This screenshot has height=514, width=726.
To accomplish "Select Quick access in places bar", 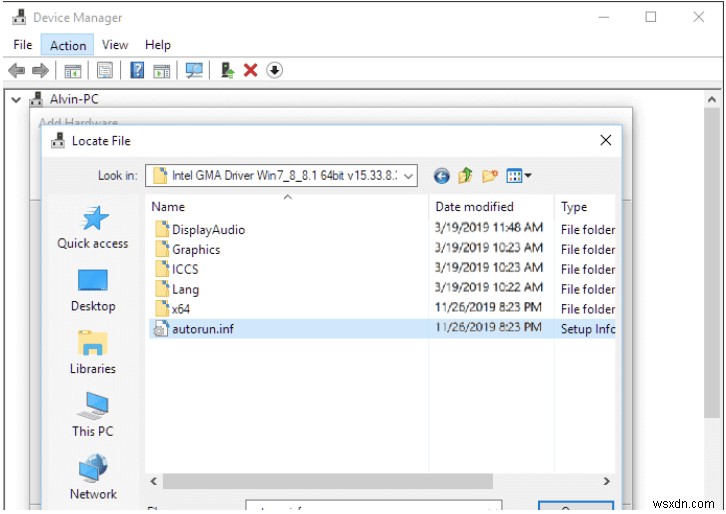I will (x=93, y=228).
